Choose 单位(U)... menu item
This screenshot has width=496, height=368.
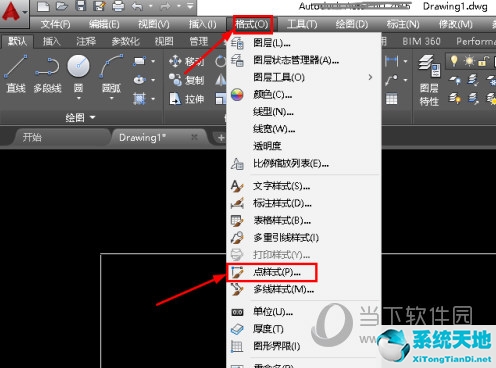(x=303, y=312)
